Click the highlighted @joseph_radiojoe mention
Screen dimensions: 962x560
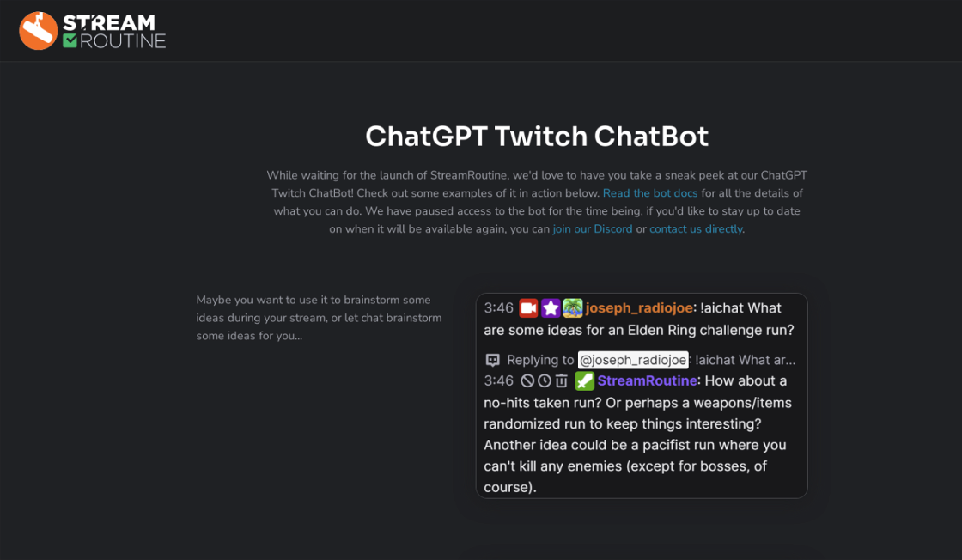[633, 361]
